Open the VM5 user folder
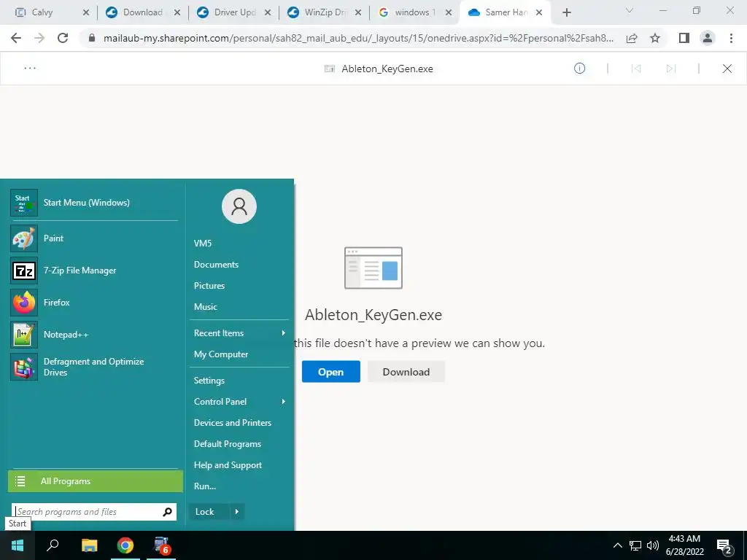The image size is (747, 560). point(203,244)
